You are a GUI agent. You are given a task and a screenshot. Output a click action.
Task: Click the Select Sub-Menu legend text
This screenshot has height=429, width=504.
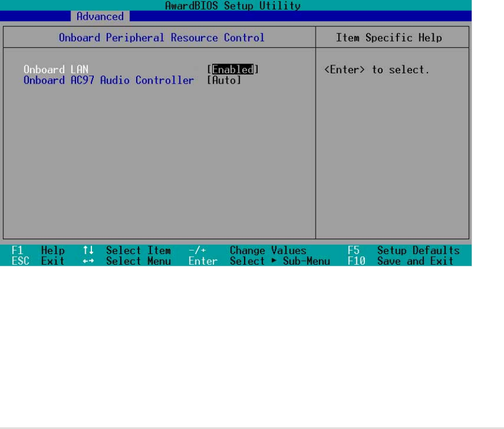click(x=280, y=261)
